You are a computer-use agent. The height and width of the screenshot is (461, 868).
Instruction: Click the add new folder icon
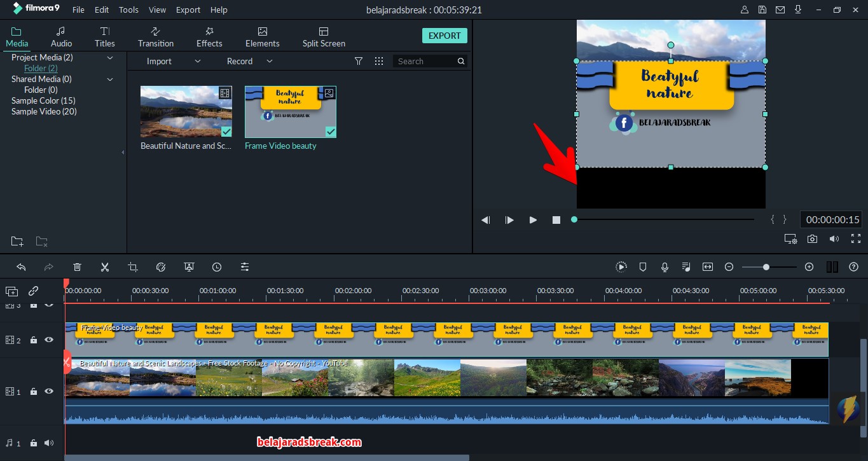click(17, 242)
